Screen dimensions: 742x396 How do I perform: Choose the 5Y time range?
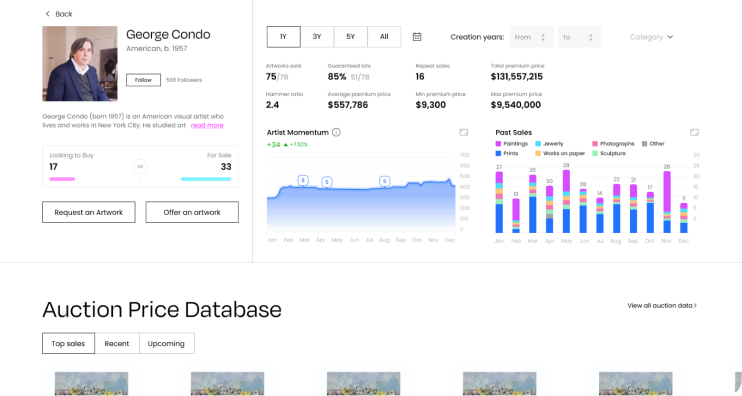click(351, 37)
